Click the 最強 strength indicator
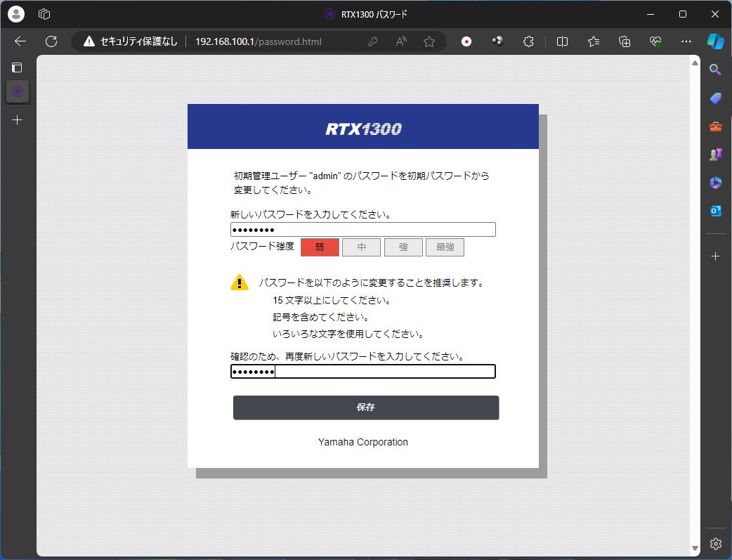This screenshot has width=732, height=560. [445, 247]
